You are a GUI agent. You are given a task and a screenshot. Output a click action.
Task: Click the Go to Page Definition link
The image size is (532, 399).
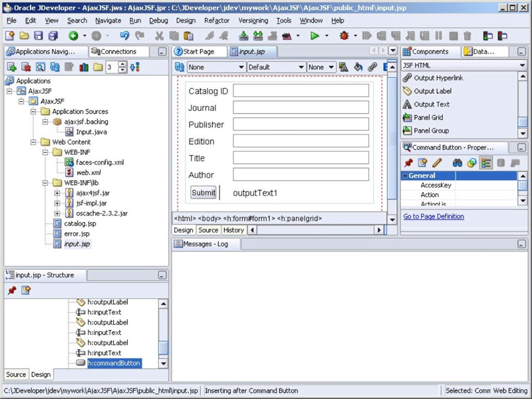[434, 217]
